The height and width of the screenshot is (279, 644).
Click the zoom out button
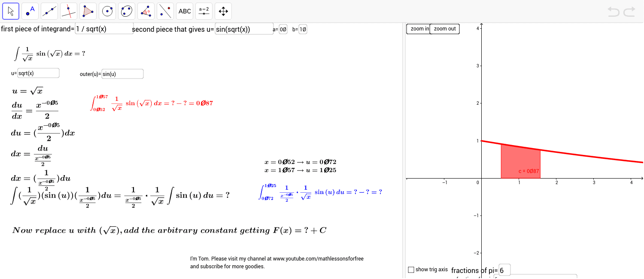tap(445, 29)
